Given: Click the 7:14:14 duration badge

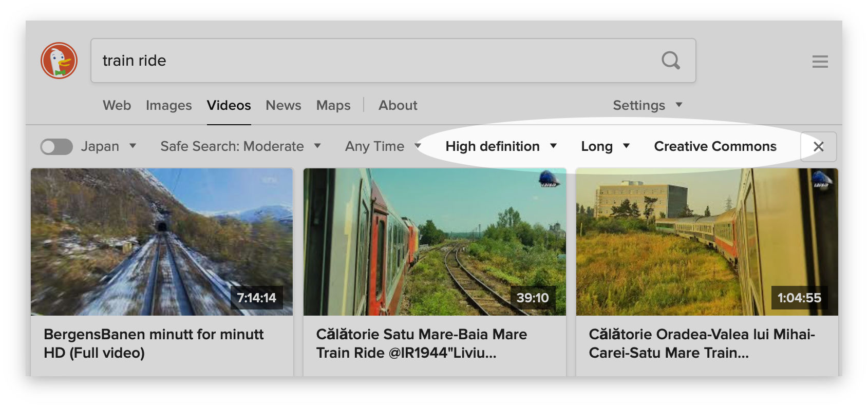Looking at the screenshot, I should point(256,298).
